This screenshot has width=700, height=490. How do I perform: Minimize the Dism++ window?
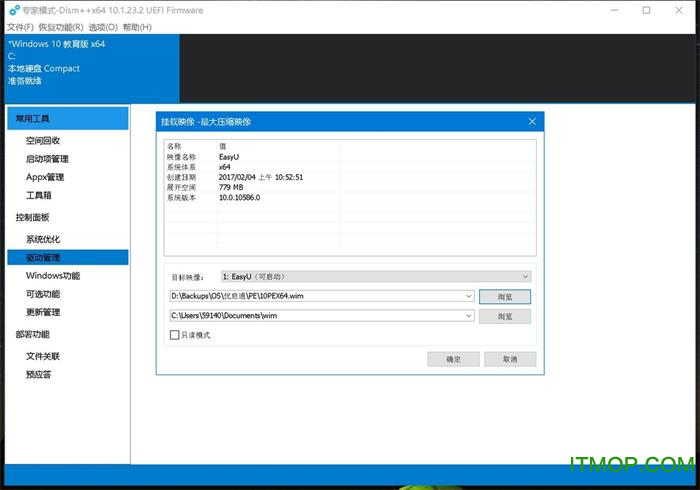click(614, 10)
